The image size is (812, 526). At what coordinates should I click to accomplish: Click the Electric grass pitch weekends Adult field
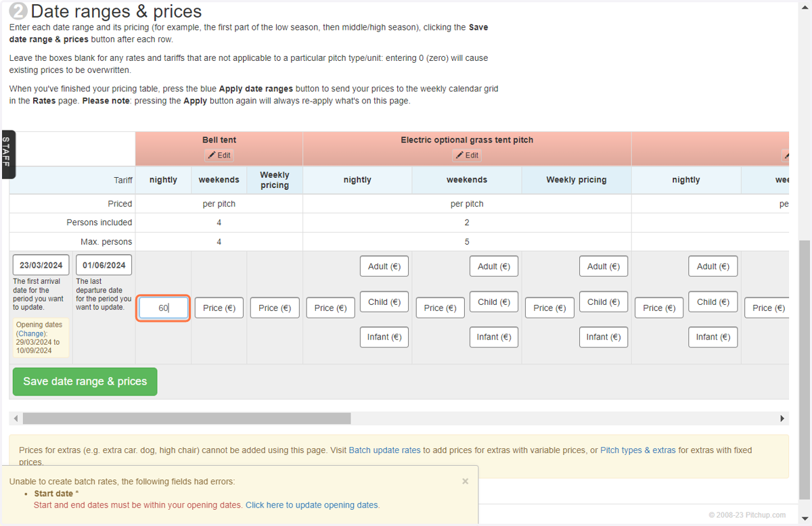[x=494, y=266]
